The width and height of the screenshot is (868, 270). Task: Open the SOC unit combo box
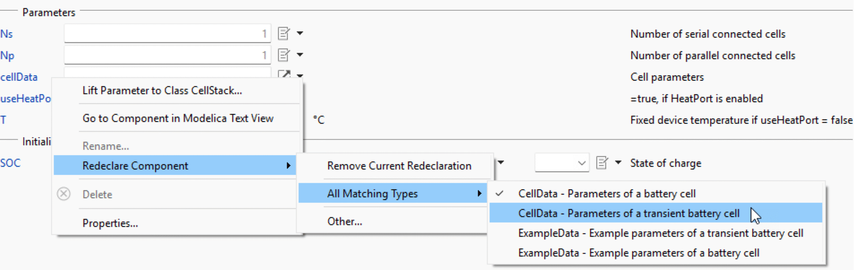(562, 163)
